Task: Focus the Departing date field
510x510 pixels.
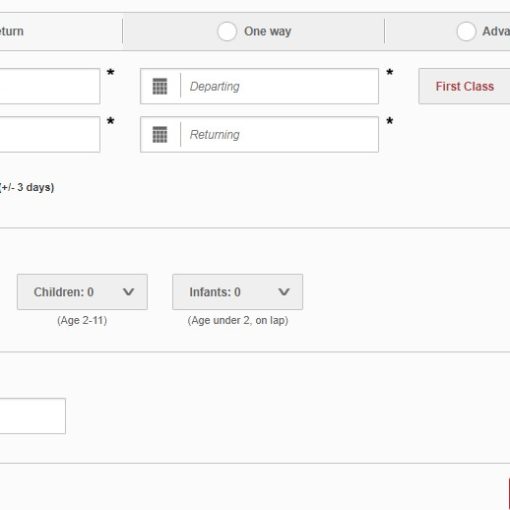Action: (259, 86)
